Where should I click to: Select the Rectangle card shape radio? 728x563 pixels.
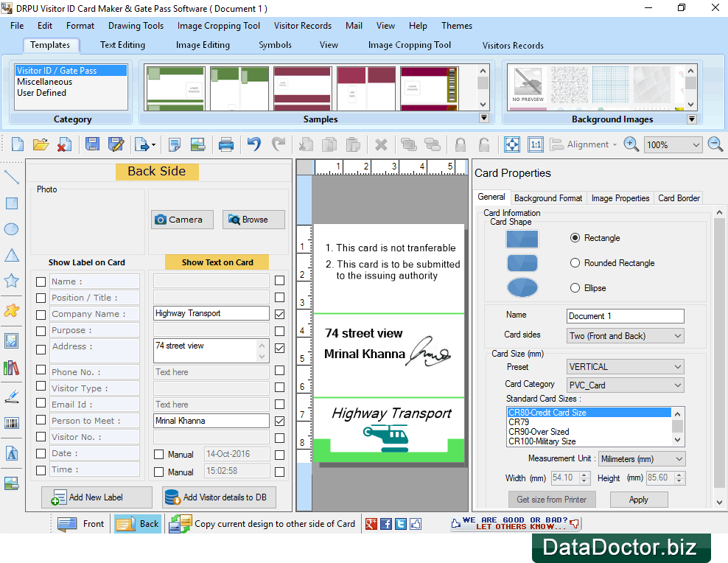pos(575,237)
